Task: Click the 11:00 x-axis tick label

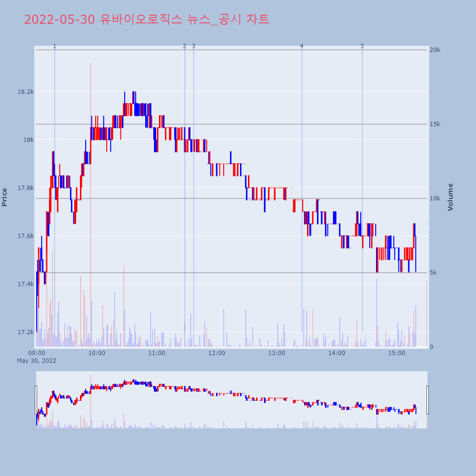Action: click(157, 353)
